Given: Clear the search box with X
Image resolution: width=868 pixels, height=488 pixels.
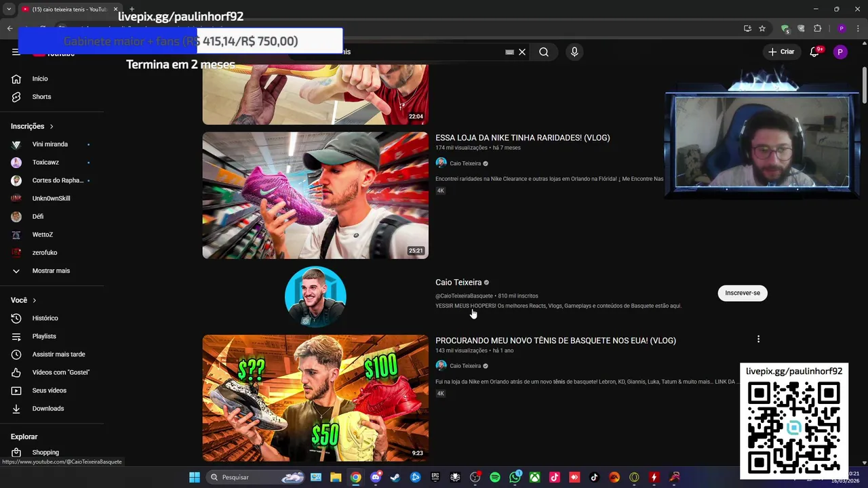Looking at the screenshot, I should 522,52.
